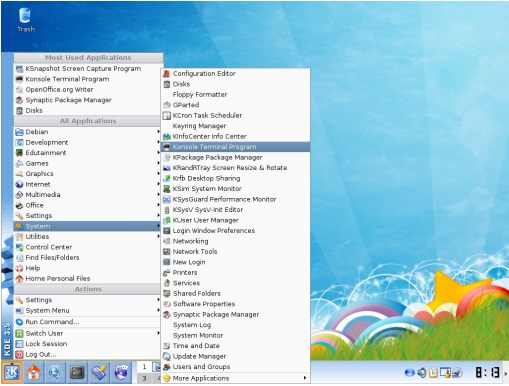
Task: Open the terminal icon in the panel
Action: pos(77,373)
